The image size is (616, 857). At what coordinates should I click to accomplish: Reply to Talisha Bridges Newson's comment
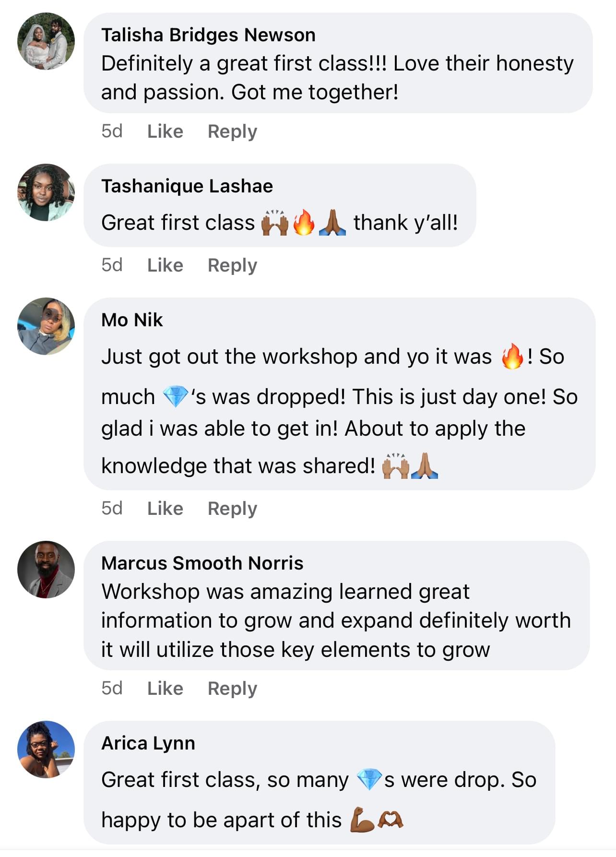[232, 131]
